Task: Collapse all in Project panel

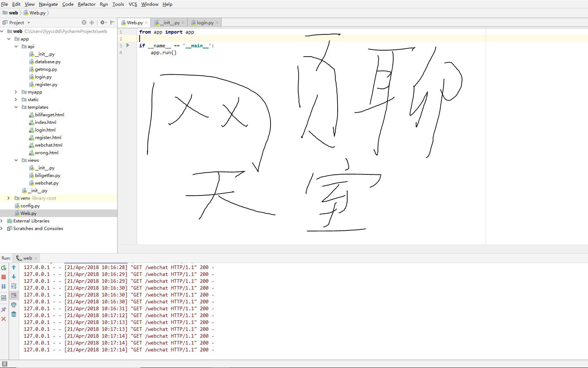Action: (92, 22)
